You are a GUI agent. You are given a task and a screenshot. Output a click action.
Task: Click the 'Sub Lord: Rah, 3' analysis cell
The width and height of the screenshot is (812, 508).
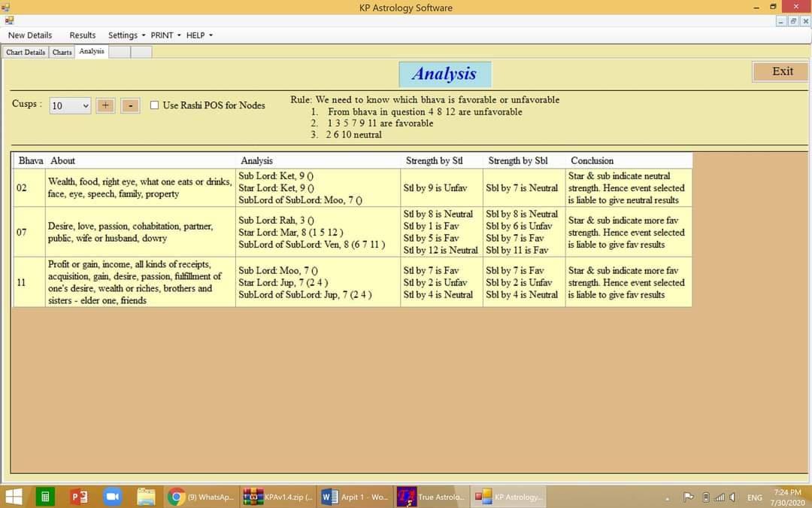[318, 233]
